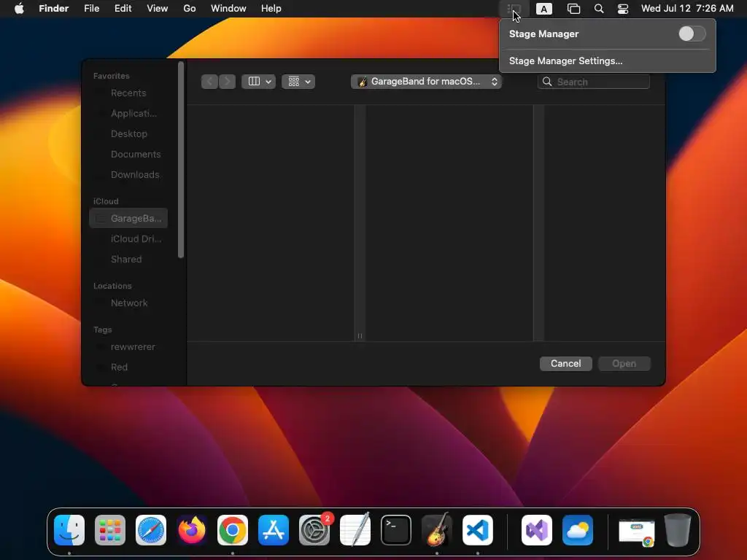This screenshot has height=560, width=747.
Task: Select iCloud Drive in the sidebar
Action: (128, 239)
